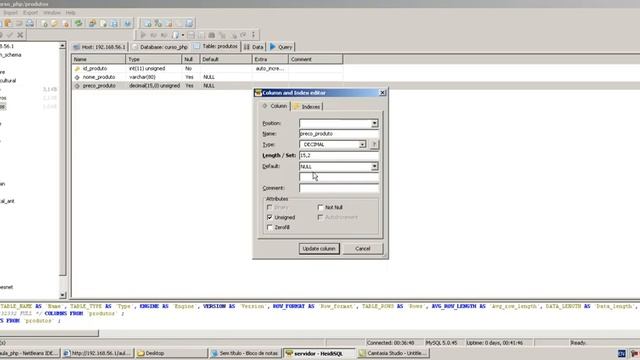
Task: Click the Connected: 00:36:48 status entry
Action: coord(391,343)
